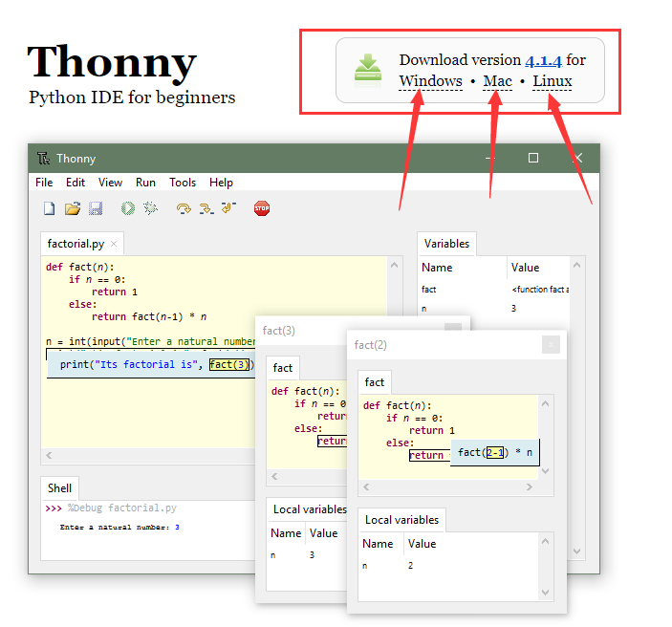Open the File menu
Image resolution: width=672 pixels, height=627 pixels.
coord(44,183)
